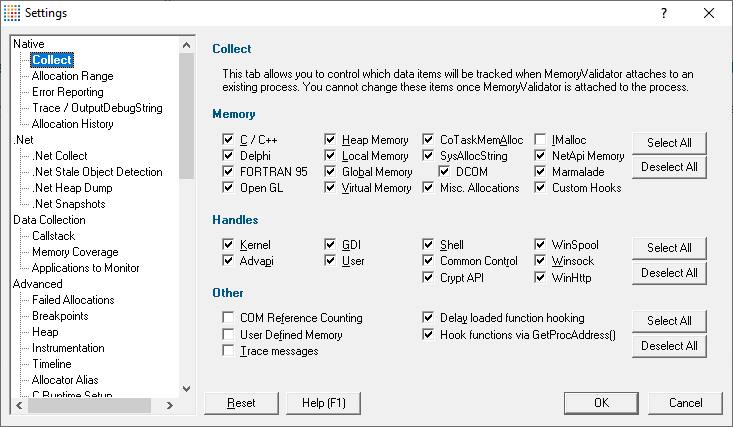Select .Net Heap Dump item
Screen dimensions: 733x427
[72, 188]
